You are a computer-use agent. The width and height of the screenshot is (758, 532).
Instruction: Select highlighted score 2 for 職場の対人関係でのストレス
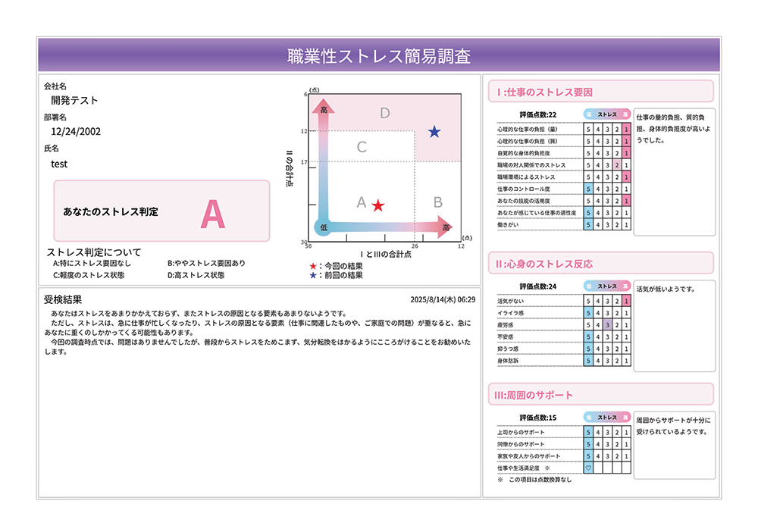[618, 164]
